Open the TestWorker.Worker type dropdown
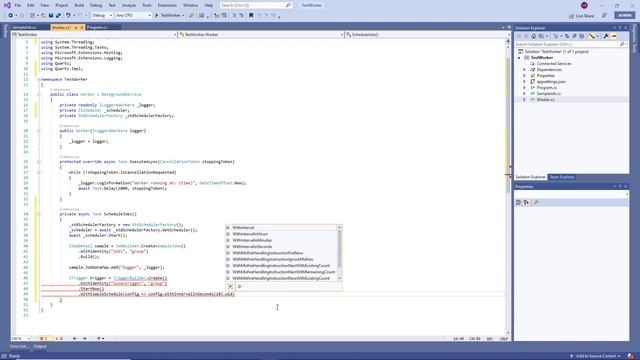Viewport: 640px width, 360px height. [x=261, y=35]
